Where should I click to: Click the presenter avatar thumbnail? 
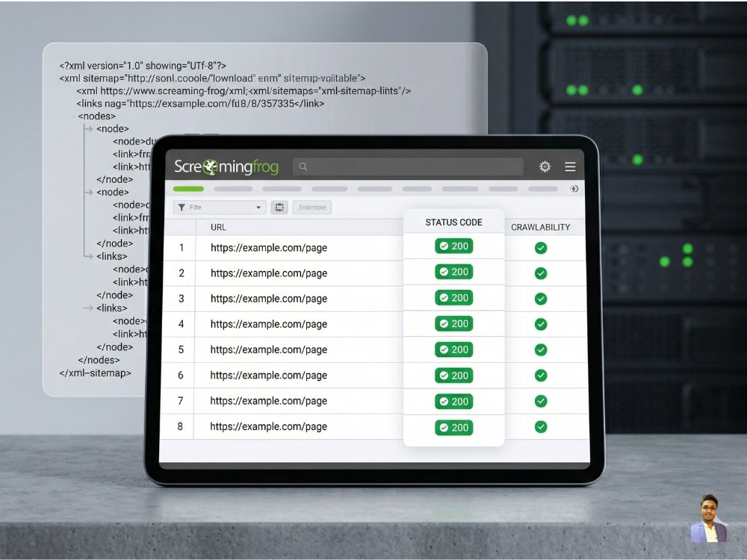pyautogui.click(x=709, y=518)
